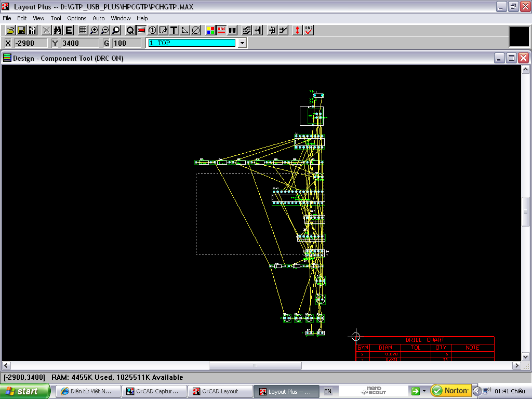This screenshot has height=399, width=532.
Task: Select the Shove Track icon
Action: [x=258, y=31]
